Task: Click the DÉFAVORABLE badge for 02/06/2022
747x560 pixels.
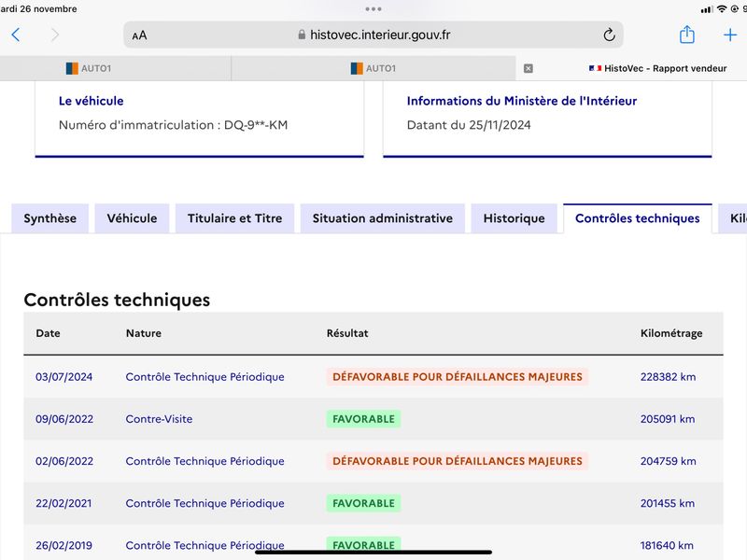Action: click(458, 461)
